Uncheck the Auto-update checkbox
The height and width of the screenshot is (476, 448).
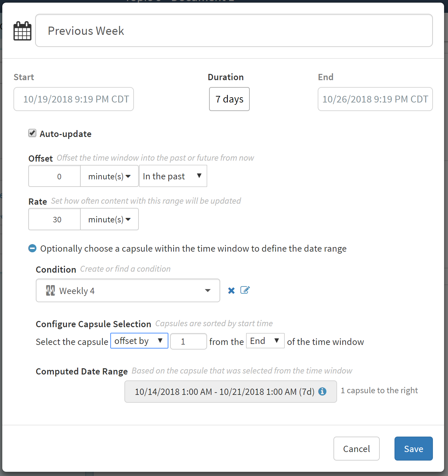32,133
